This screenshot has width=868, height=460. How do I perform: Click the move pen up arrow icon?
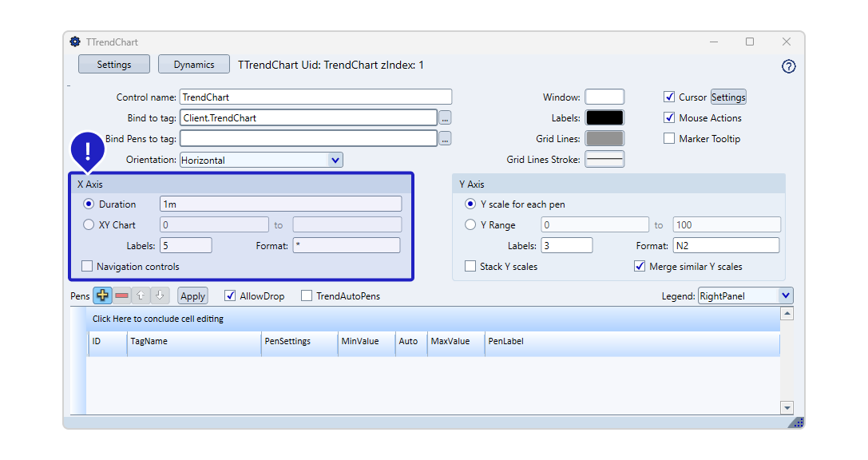click(x=141, y=295)
